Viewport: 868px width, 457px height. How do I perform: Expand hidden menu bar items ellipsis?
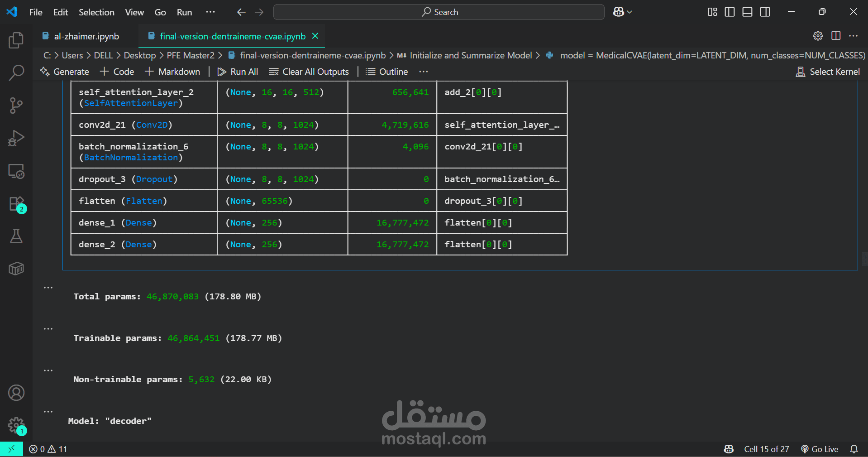pos(210,12)
